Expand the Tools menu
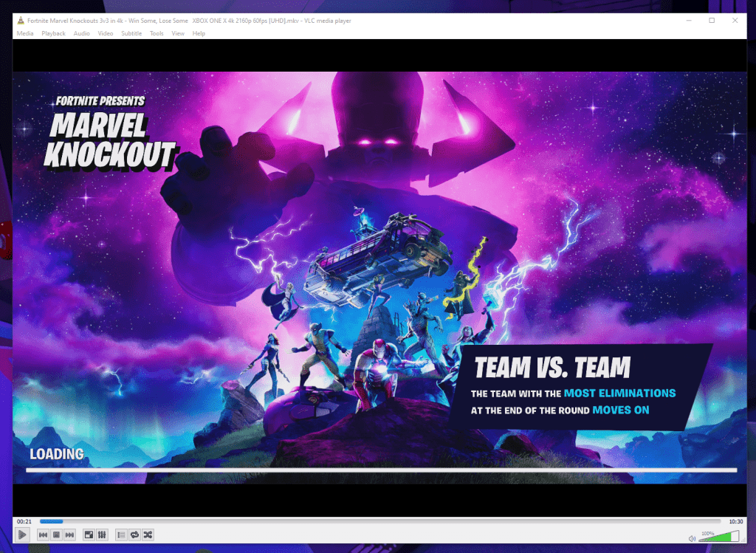756x553 pixels. click(x=157, y=33)
